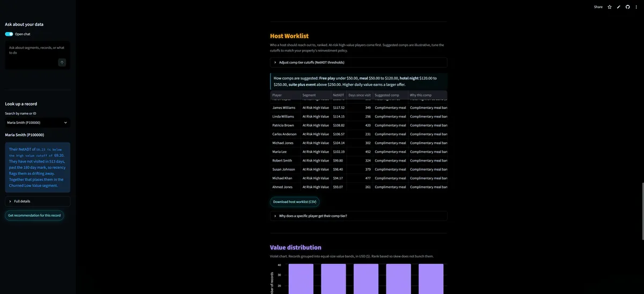Click the Days since visit column header
644x294 pixels.
click(360, 95)
